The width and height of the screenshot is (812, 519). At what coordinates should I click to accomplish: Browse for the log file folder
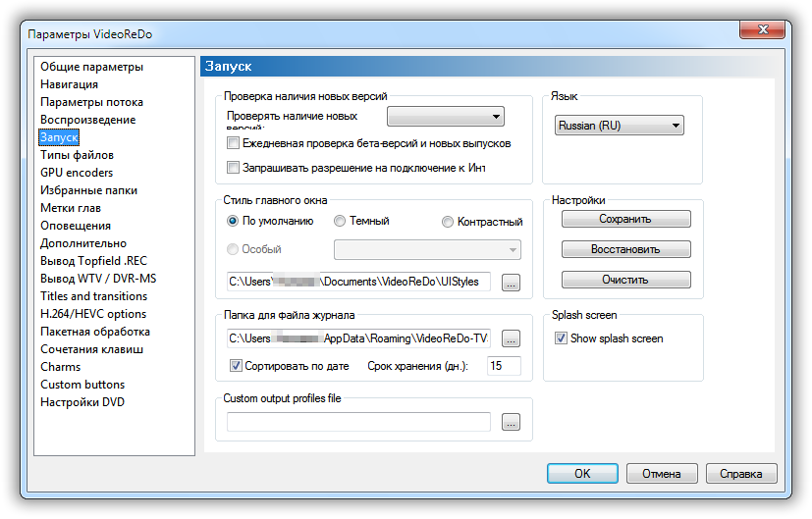coord(512,338)
